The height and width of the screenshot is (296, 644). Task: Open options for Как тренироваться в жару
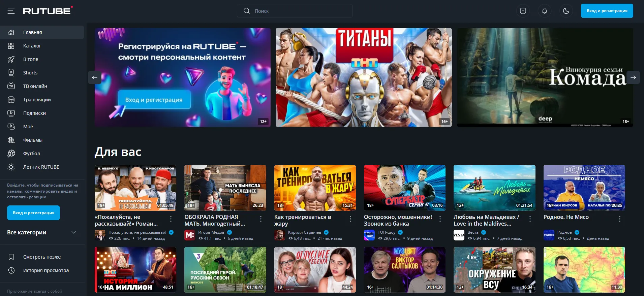tap(350, 219)
